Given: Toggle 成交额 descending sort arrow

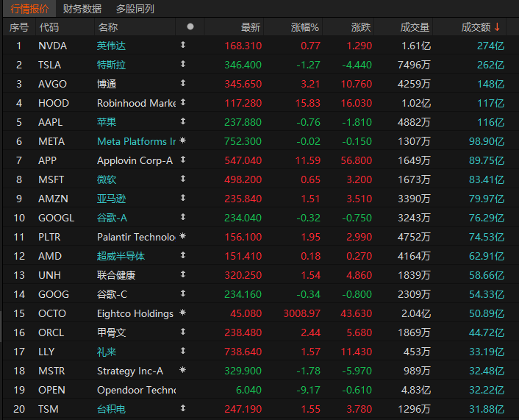Looking at the screenshot, I should click(497, 26).
